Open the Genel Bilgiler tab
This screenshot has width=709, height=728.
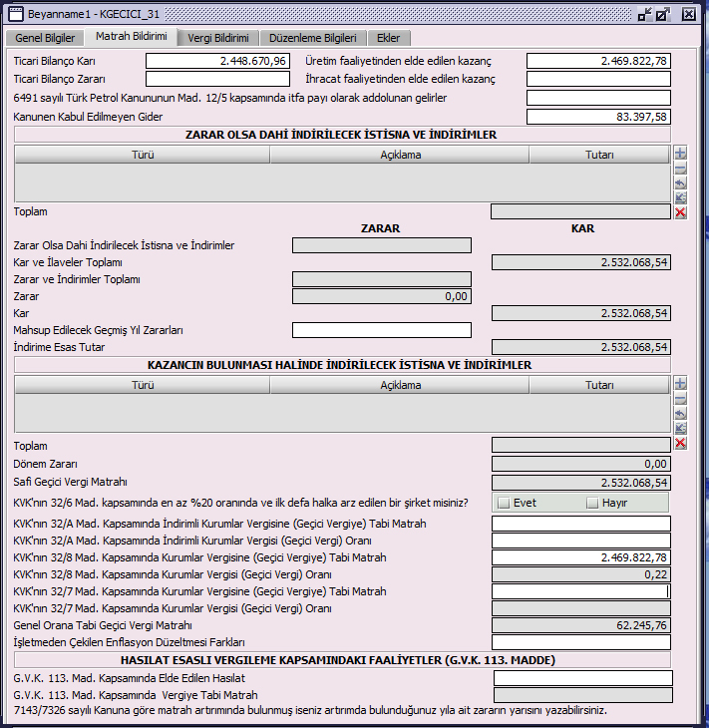(45, 38)
